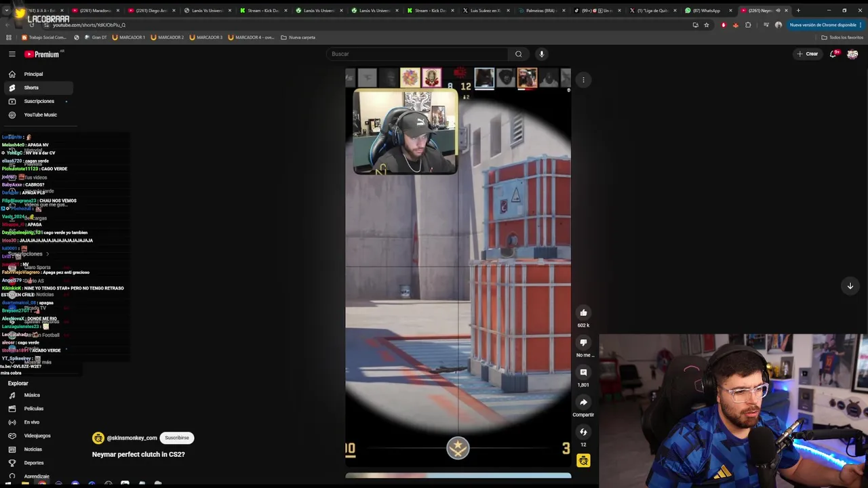Screen dimensions: 868x488
Task: Switch to the Luis Suárez en X tab
Action: pyautogui.click(x=484, y=10)
